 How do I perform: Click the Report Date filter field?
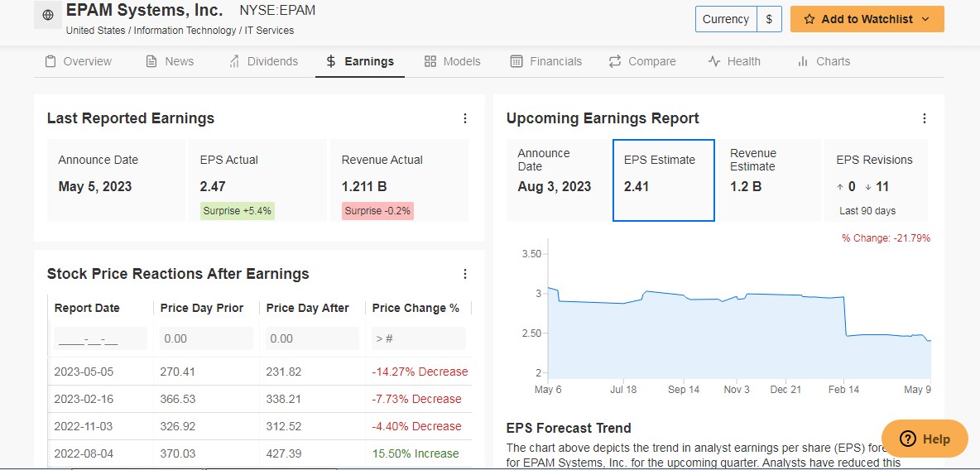[x=101, y=338]
